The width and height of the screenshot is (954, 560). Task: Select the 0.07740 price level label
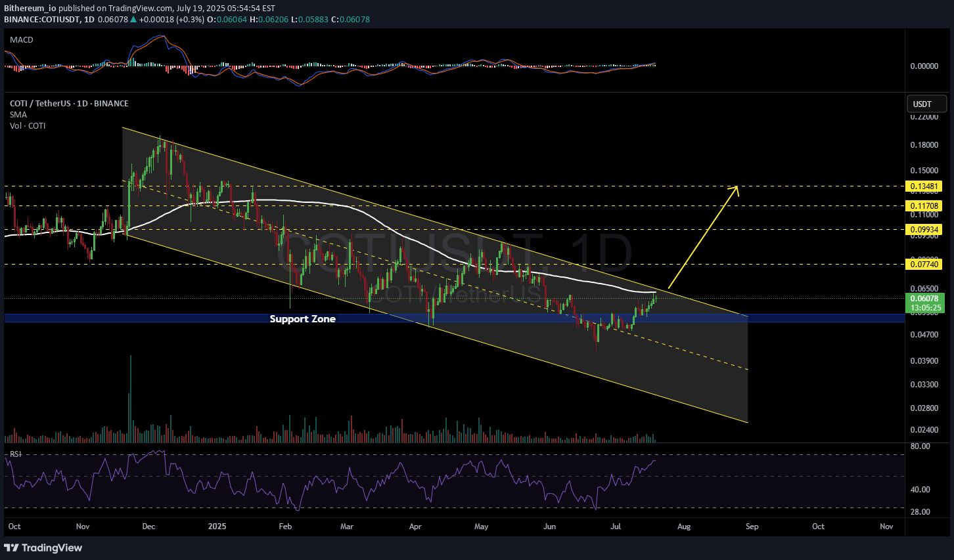[924, 265]
